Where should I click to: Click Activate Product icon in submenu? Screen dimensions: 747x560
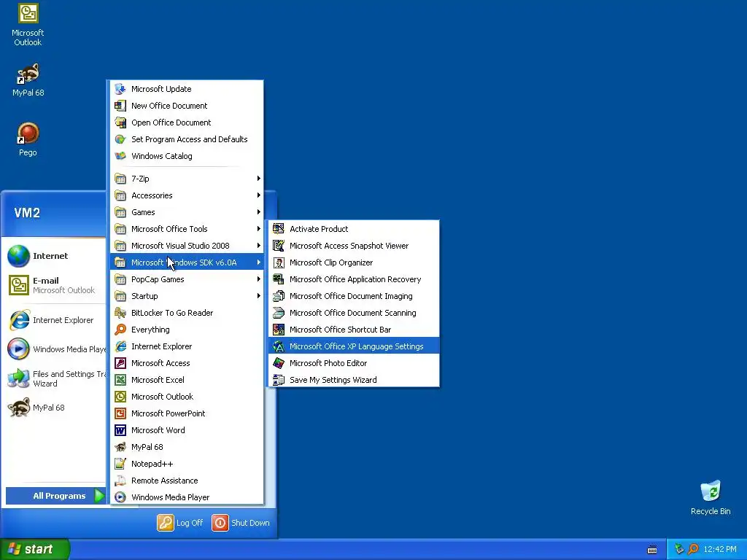[x=279, y=228]
